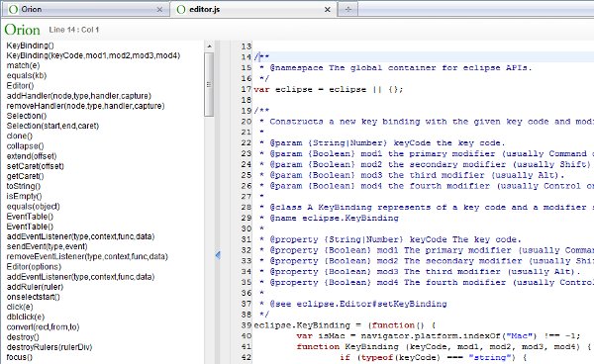
Task: Collapse outline pane with blue splitter arrow
Action: tap(218, 255)
